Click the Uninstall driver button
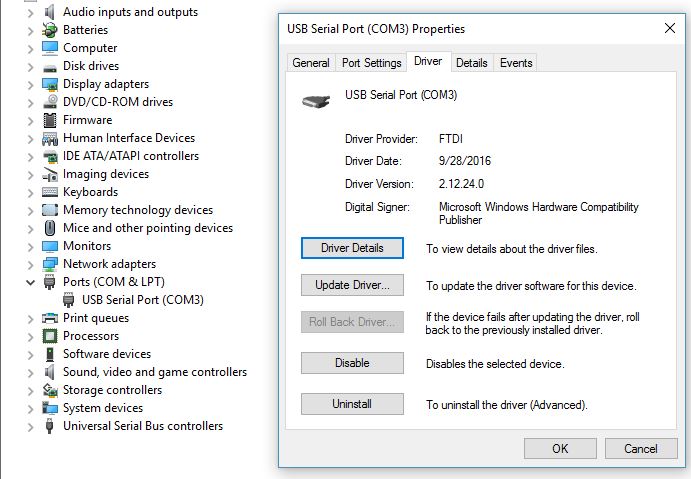Viewport: 691px width, 479px height. [x=352, y=404]
